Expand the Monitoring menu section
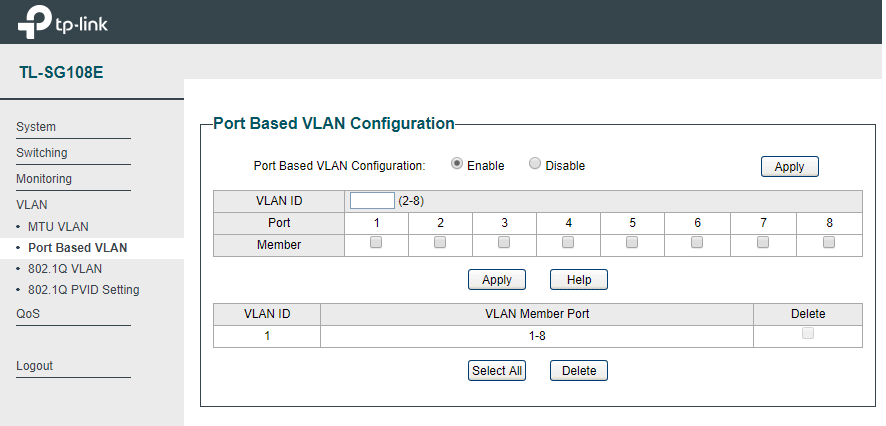This screenshot has width=886, height=426. pos(44,179)
